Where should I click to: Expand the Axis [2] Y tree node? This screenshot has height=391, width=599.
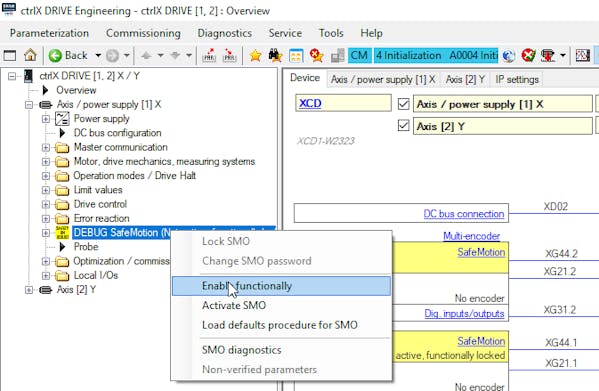coord(29,290)
